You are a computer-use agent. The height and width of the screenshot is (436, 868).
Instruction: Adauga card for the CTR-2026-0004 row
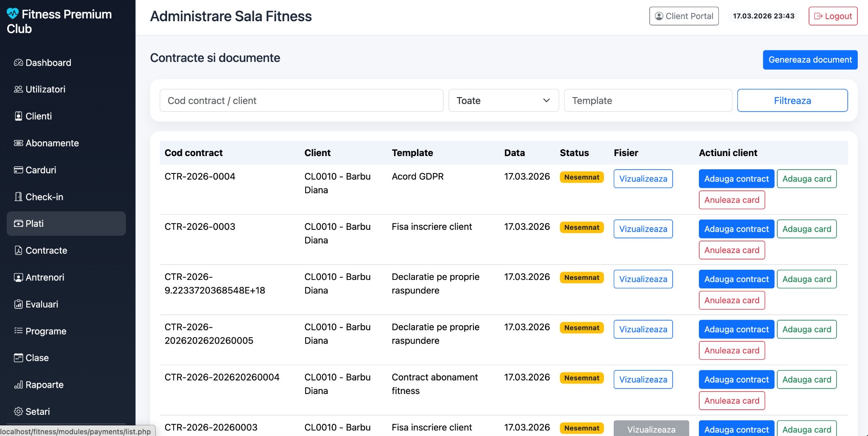click(807, 179)
